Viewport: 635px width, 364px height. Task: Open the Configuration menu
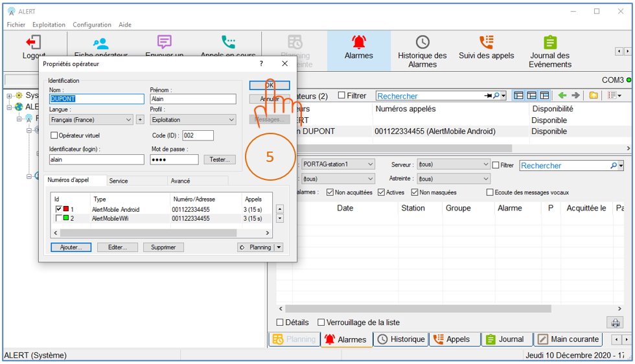[92, 25]
